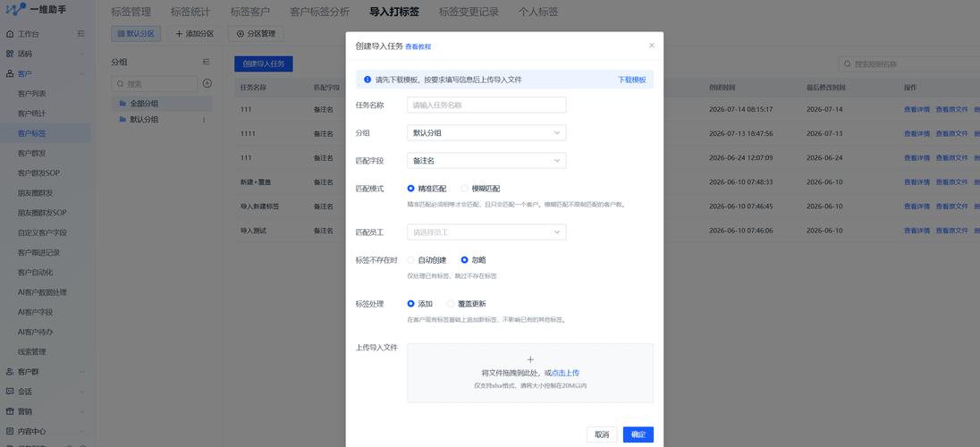This screenshot has height=447, width=980.
Task: Click the 创建导入任务 blue button
Action: (x=264, y=63)
